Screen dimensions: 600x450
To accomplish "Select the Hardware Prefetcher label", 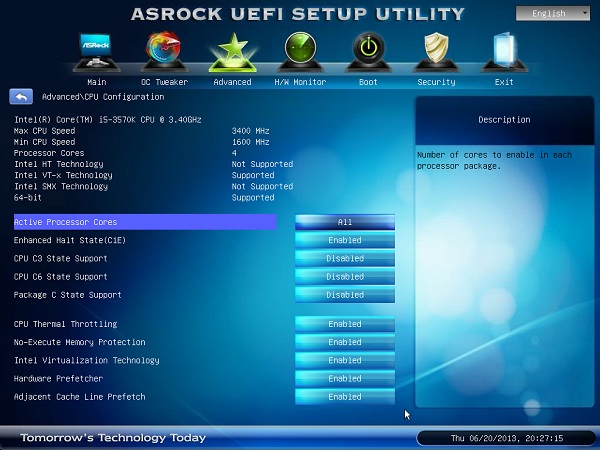I will pos(58,378).
